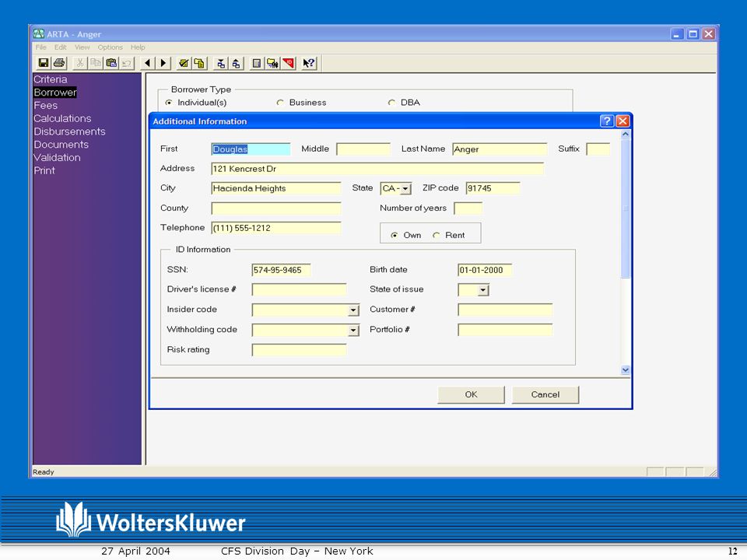Click the SSN field
The image size is (747, 560).
(x=281, y=270)
